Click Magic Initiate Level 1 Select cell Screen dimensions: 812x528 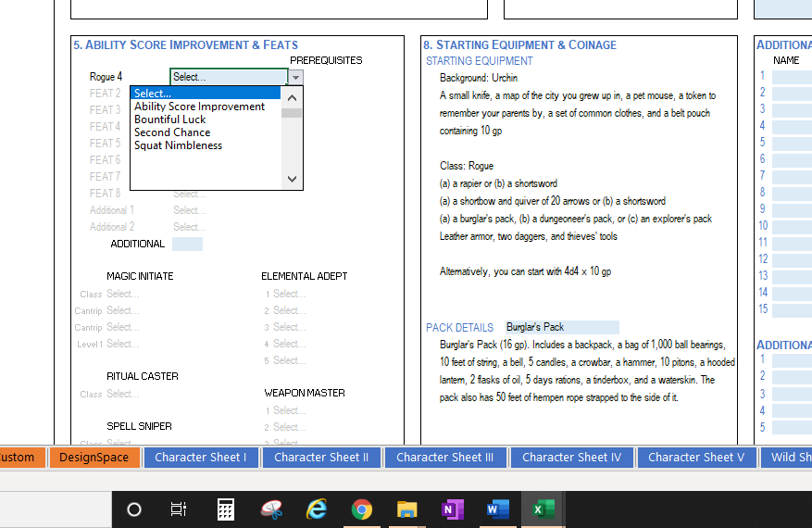coord(123,344)
